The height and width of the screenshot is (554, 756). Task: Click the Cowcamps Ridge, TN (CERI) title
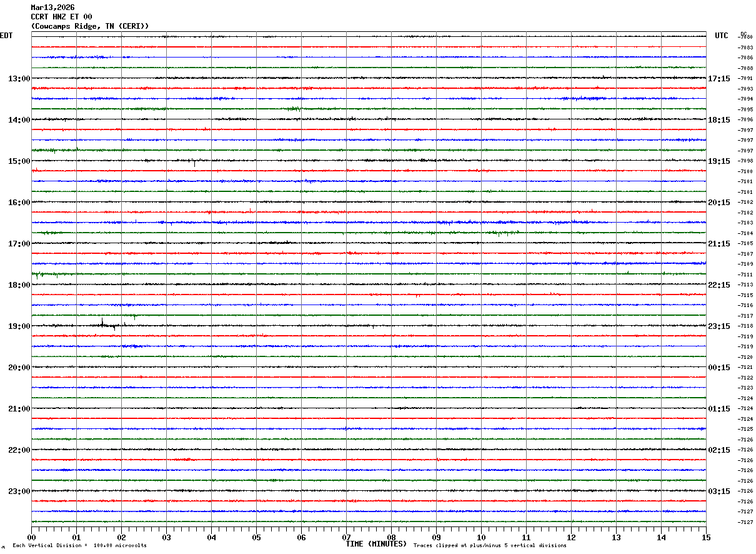(90, 26)
